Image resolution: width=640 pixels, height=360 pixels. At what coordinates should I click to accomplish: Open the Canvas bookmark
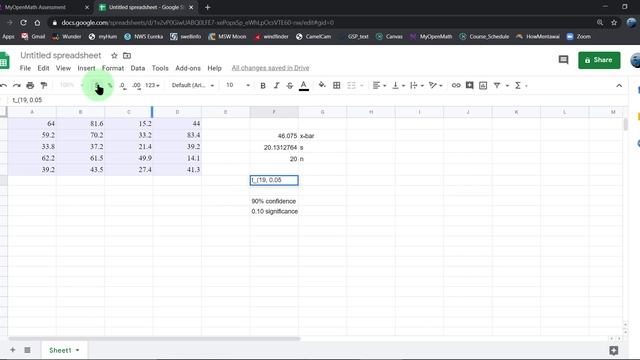point(389,37)
